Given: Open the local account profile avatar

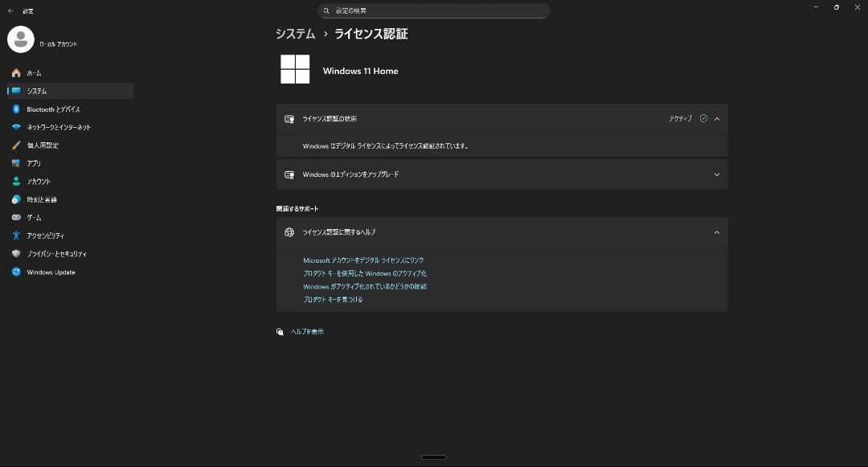Looking at the screenshot, I should click(x=20, y=40).
